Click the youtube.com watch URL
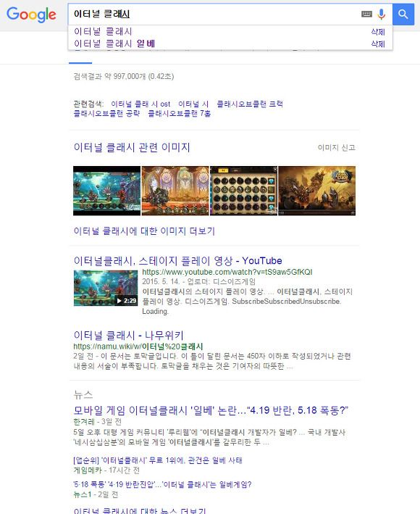Screen dimensions: 420x514 click(227, 272)
